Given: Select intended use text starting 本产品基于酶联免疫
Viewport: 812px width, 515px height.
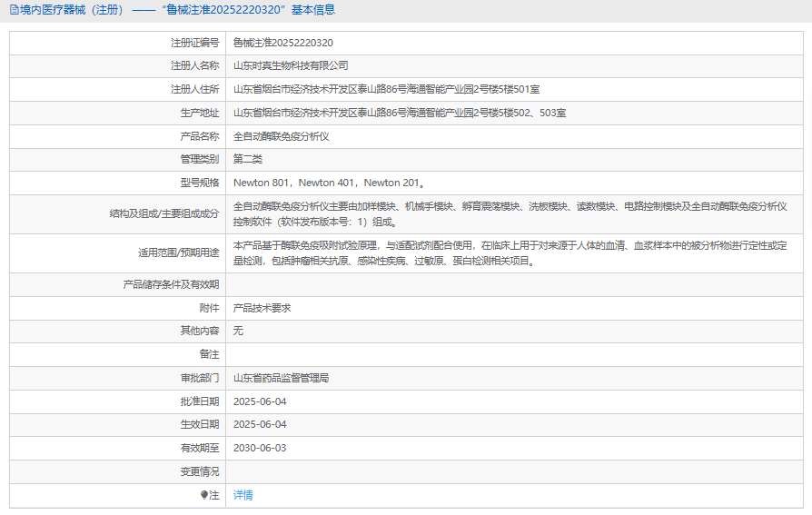Looking at the screenshot, I should 510,253.
